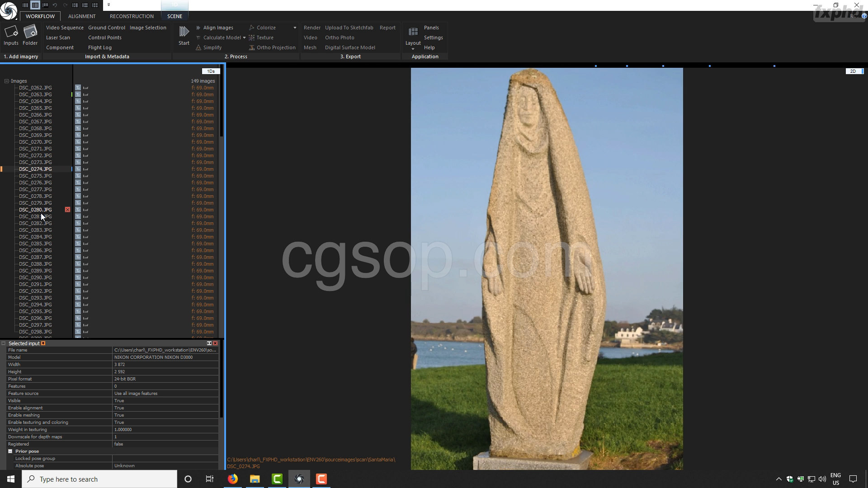868x488 pixels.
Task: Click the undo arrow in title bar
Action: [55, 5]
